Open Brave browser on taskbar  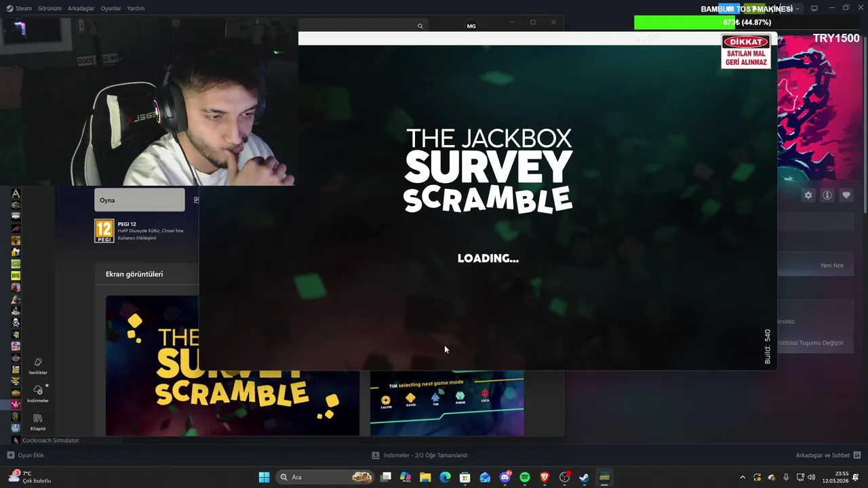click(x=545, y=477)
